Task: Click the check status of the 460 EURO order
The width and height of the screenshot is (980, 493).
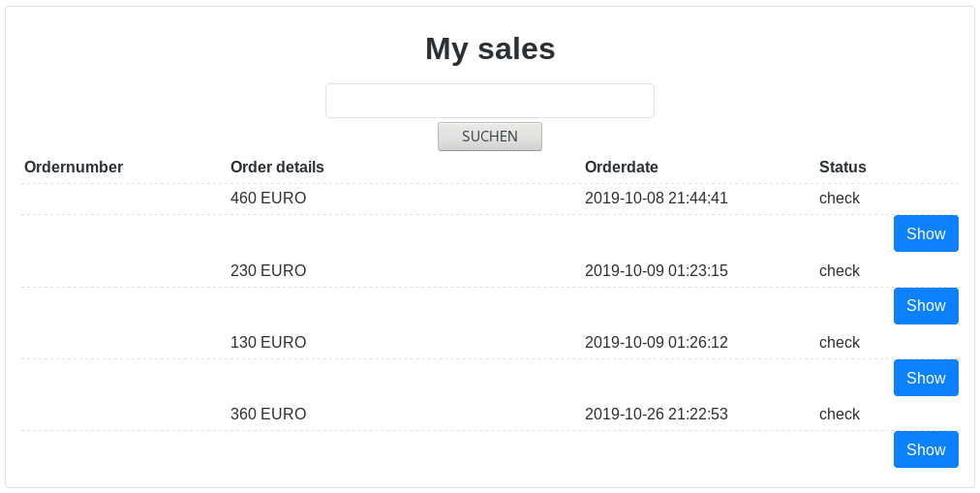Action: 840,199
